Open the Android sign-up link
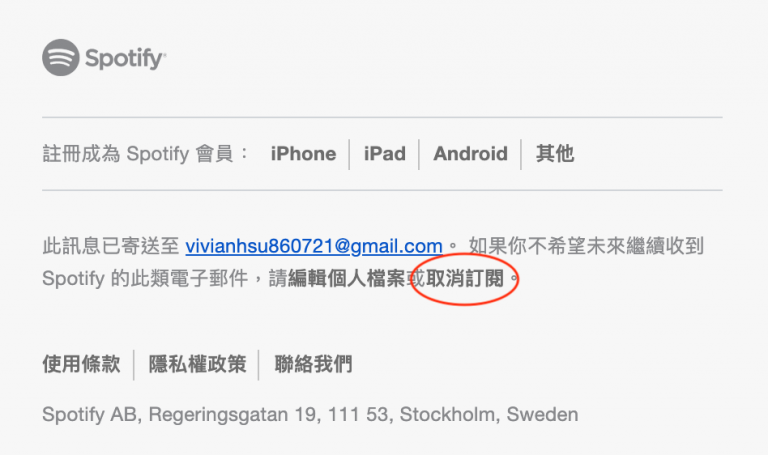768x455 pixels. pyautogui.click(x=470, y=154)
